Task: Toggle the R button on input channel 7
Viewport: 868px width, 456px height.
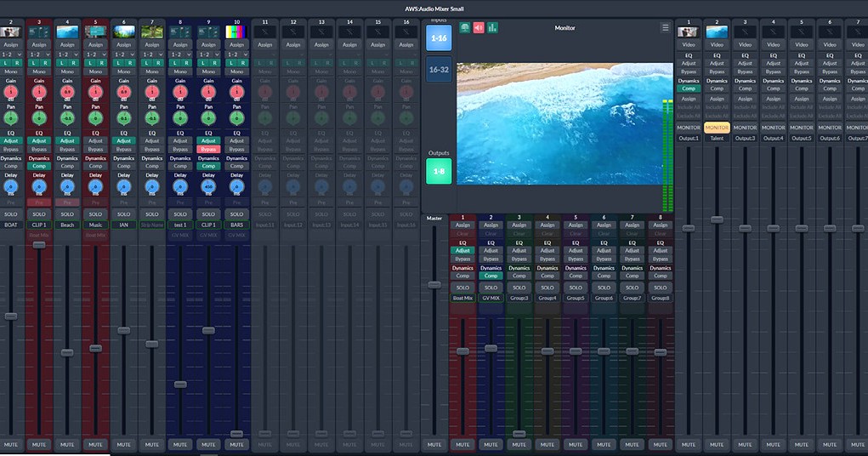Action: (158, 63)
